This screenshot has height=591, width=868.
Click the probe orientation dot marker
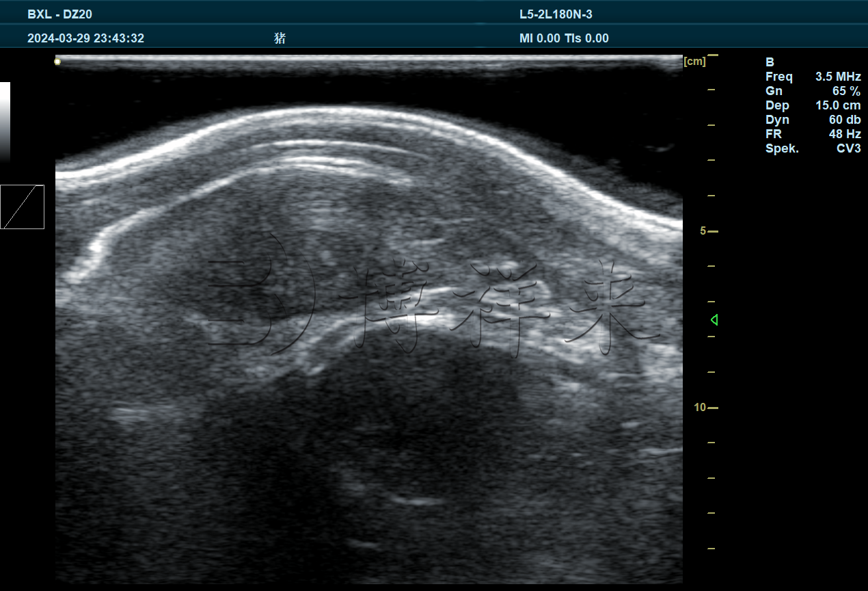(57, 62)
